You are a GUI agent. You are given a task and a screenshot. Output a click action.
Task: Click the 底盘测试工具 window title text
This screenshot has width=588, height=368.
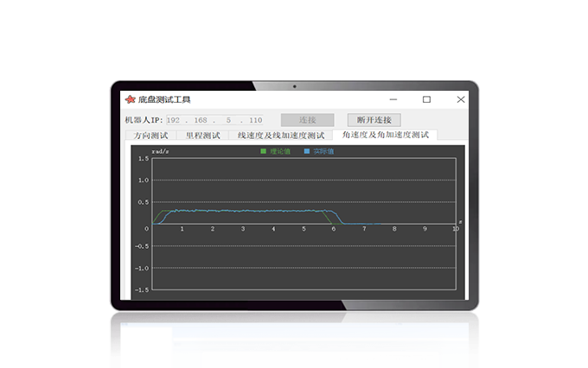point(164,99)
